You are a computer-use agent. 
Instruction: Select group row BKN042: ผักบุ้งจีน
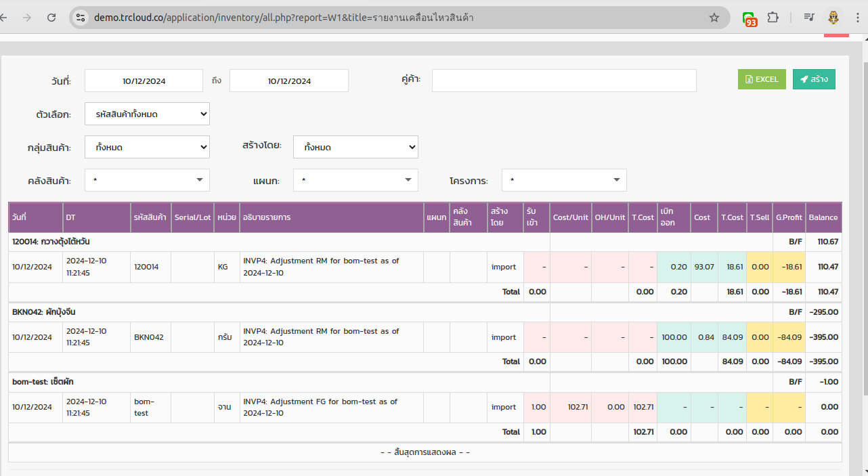pos(279,312)
